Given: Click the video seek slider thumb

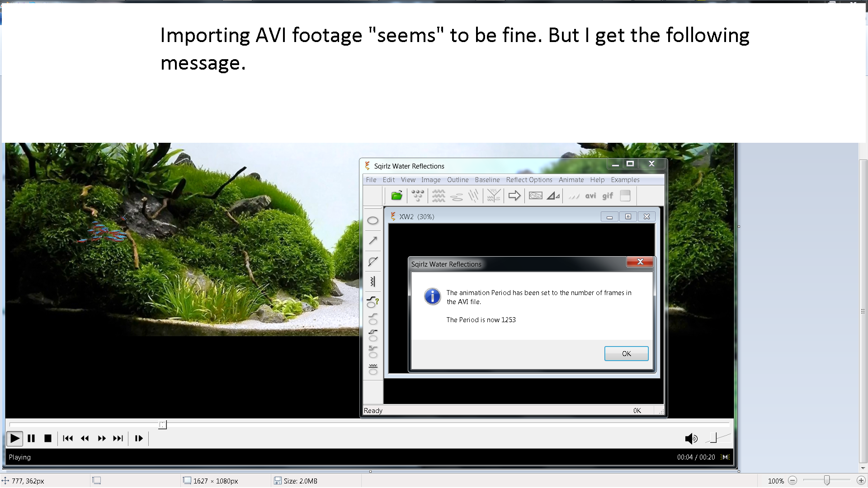Looking at the screenshot, I should coord(162,425).
